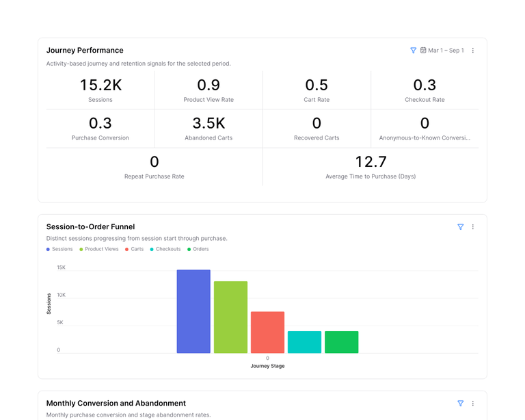Click the 5K y-axis tick label

tap(60, 323)
